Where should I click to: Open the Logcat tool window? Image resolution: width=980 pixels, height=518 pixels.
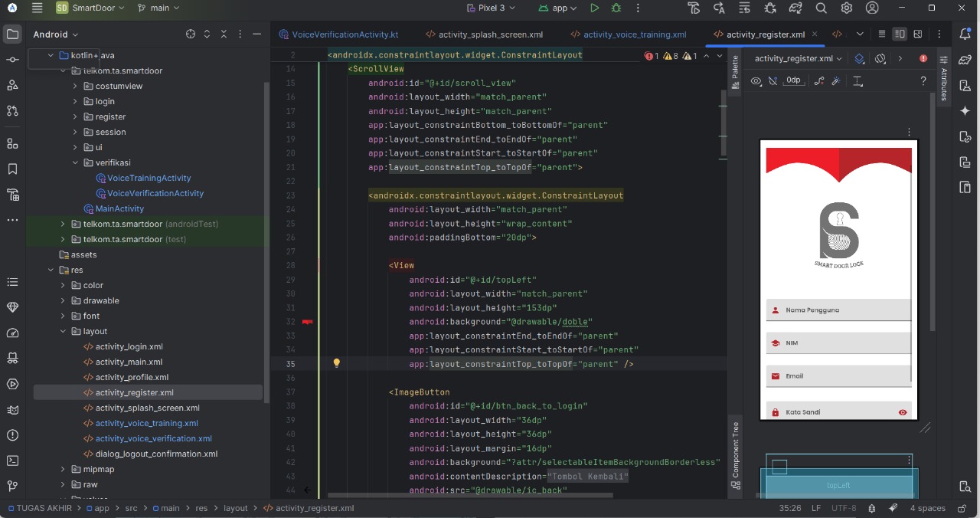(12, 409)
